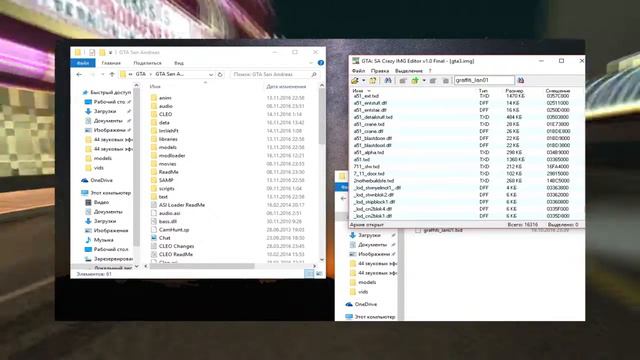
Task: Open the Файл menu in IMG Editor
Action: click(x=358, y=71)
